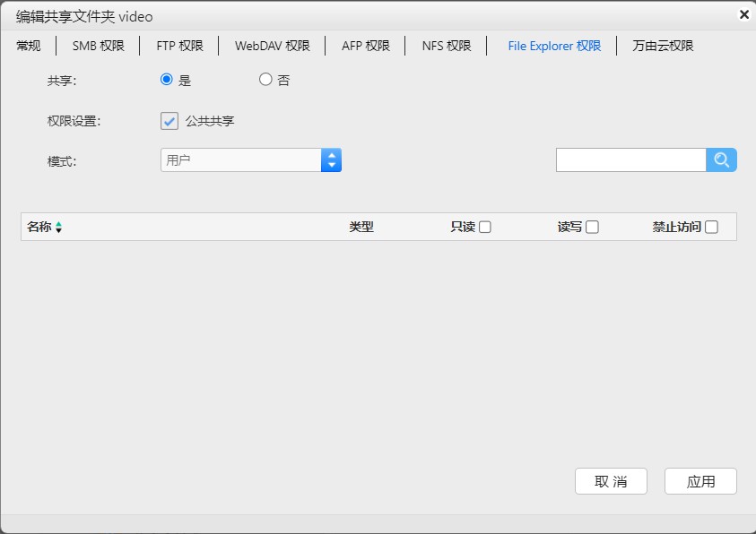
Task: Open the NFS 权限 tab
Action: tap(447, 46)
